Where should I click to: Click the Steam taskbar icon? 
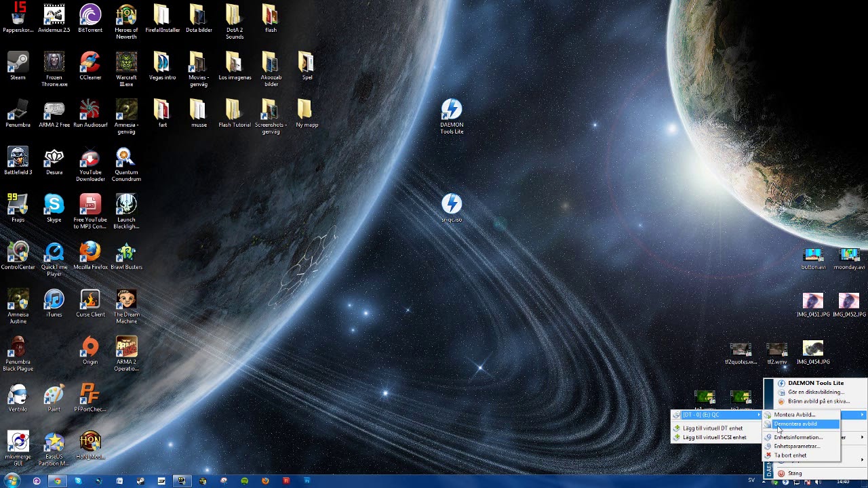point(140,481)
